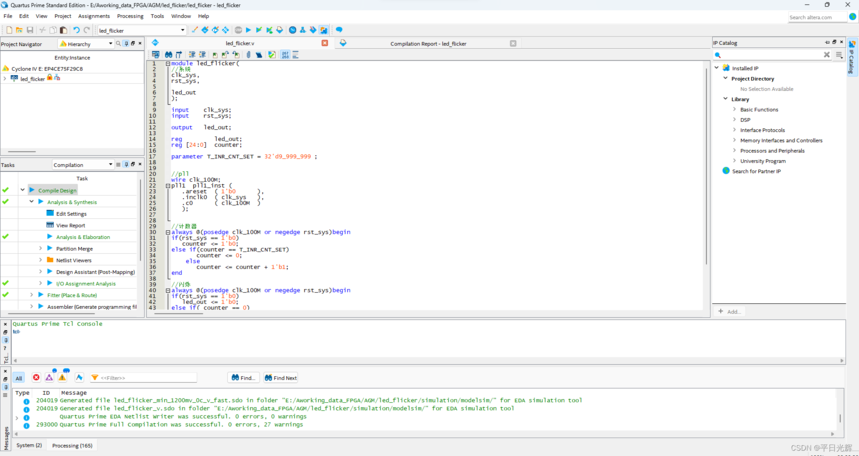
Task: Switch to Compilation Report - led_flicker tab
Action: [428, 43]
